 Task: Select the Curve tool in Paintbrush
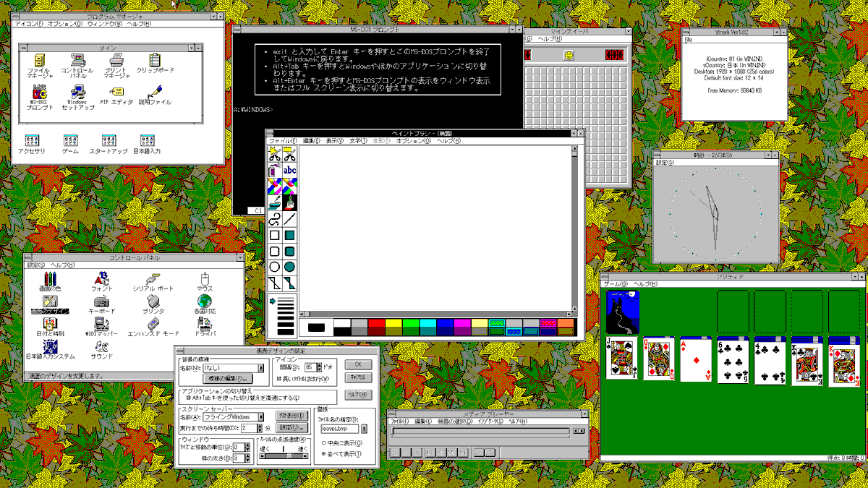pyautogui.click(x=275, y=218)
